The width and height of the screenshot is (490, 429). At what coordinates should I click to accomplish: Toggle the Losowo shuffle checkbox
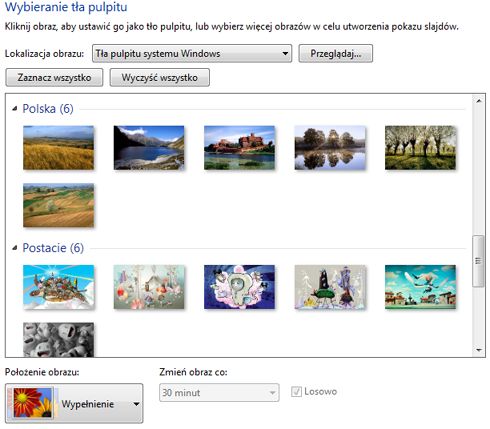coord(296,392)
